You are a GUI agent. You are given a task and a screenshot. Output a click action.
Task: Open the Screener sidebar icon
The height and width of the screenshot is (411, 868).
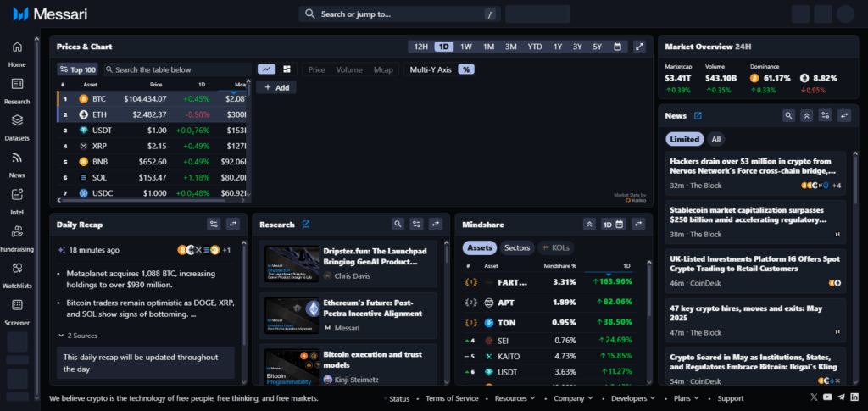coord(17,304)
